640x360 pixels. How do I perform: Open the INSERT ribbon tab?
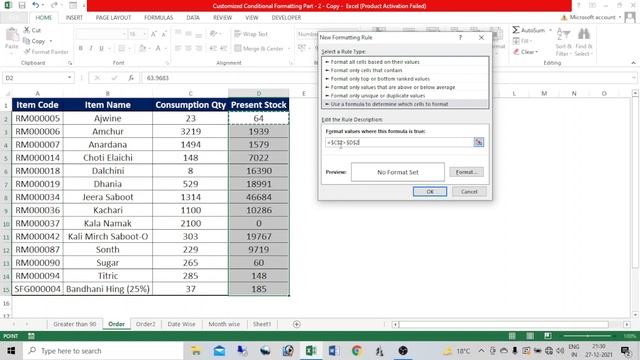pos(74,18)
